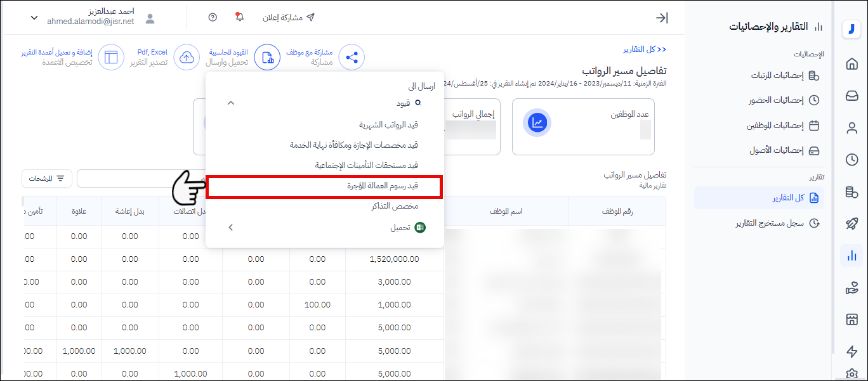Click the export report cloud icon
This screenshot has width=868, height=381.
187,57
